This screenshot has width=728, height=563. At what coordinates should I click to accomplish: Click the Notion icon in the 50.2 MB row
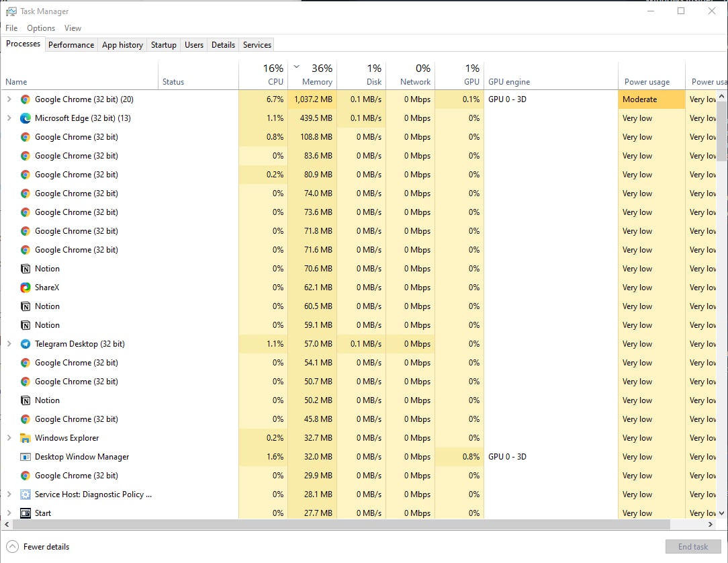26,400
